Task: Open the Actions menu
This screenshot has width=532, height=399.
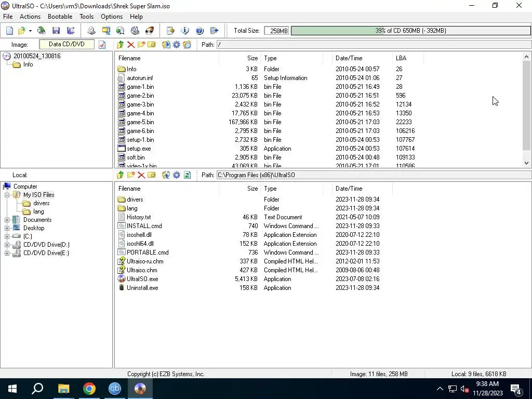Action: (30, 17)
